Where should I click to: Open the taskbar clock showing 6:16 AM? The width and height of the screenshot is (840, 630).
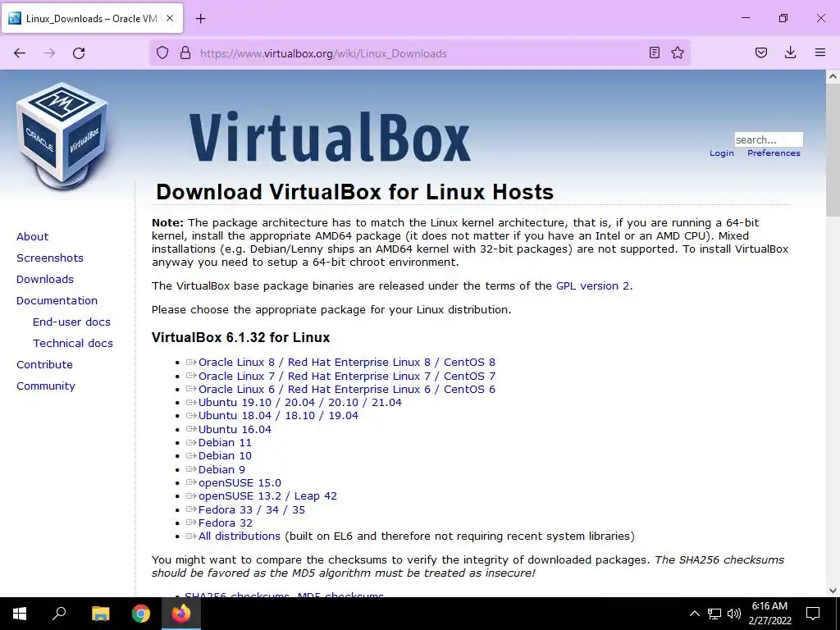coord(769,614)
